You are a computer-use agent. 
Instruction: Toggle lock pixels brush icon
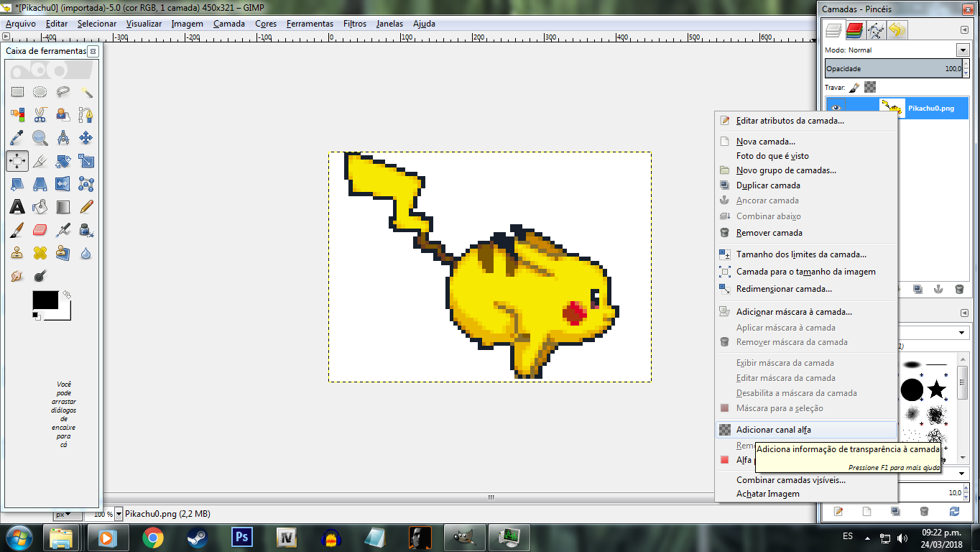(x=854, y=87)
